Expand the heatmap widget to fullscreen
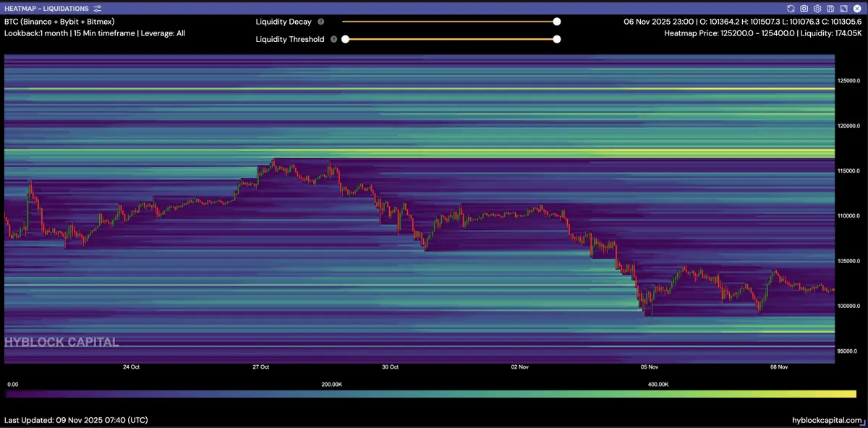Image resolution: width=868 pixels, height=428 pixels. coord(843,9)
